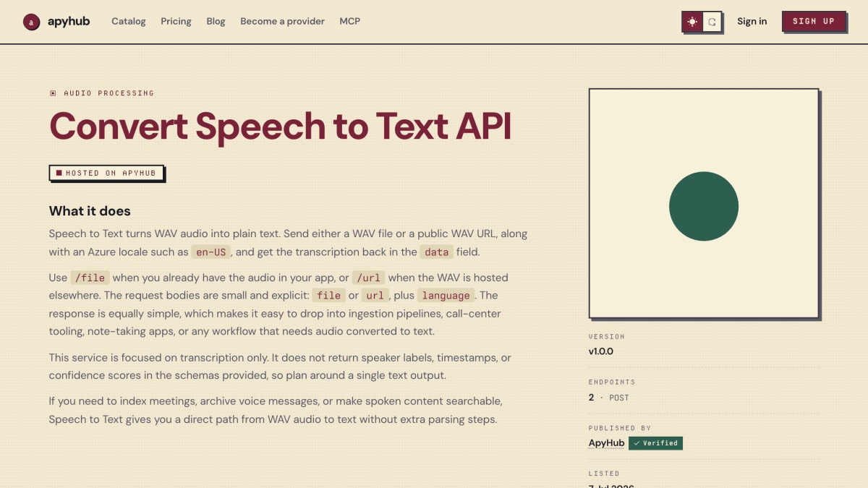Click the /url code snippet
The image size is (868, 488).
[x=369, y=278]
